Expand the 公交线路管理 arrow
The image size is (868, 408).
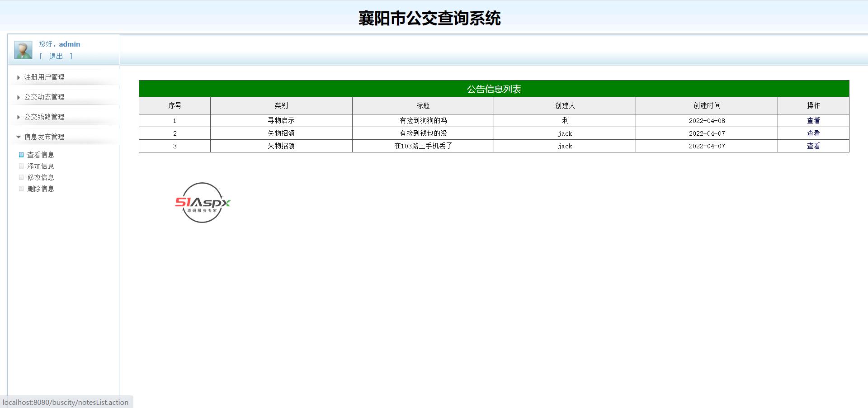pos(18,117)
